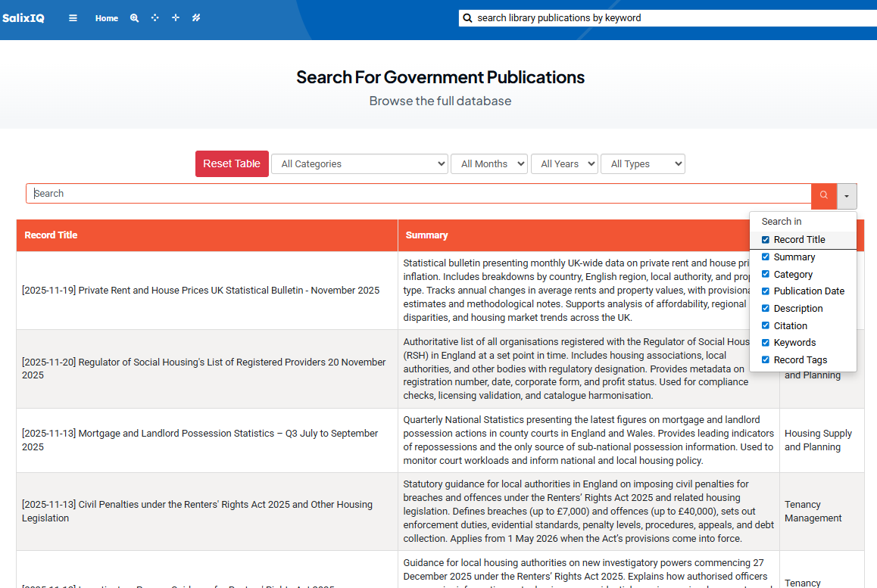
Task: Go to Home in navbar
Action: coord(107,18)
